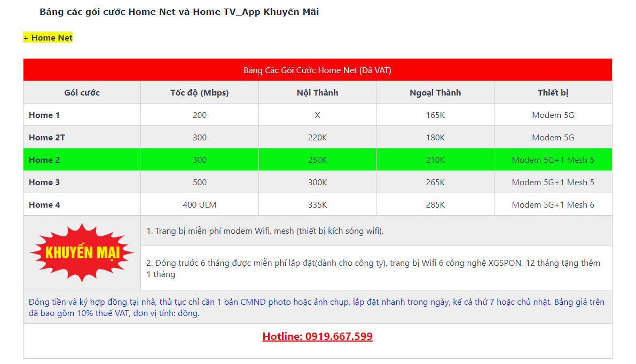This screenshot has height=364, width=636.
Task: Click the KHUYẾN MẠI starburst image
Action: 82,252
